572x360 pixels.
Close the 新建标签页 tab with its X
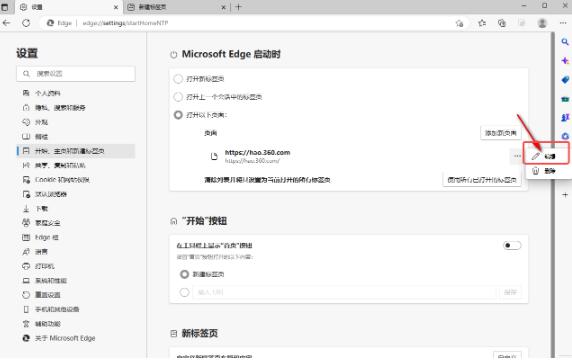224,7
